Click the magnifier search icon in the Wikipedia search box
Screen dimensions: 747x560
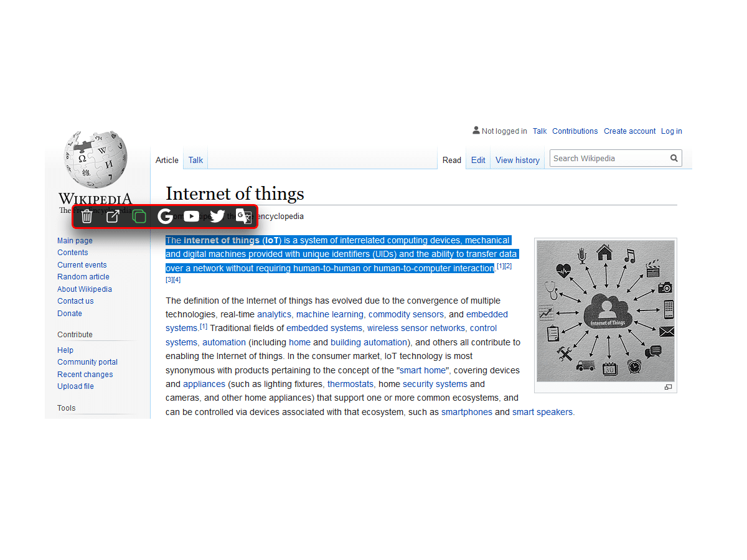coord(674,158)
